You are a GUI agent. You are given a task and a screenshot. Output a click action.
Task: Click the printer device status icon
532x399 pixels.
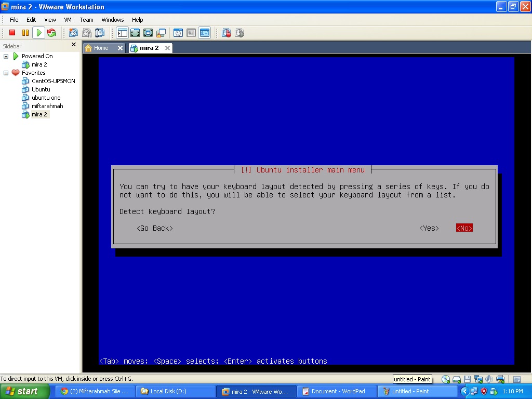pyautogui.click(x=500, y=379)
